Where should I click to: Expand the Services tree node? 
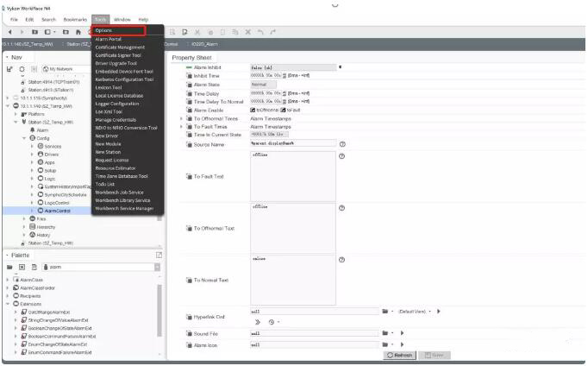pyautogui.click(x=32, y=146)
